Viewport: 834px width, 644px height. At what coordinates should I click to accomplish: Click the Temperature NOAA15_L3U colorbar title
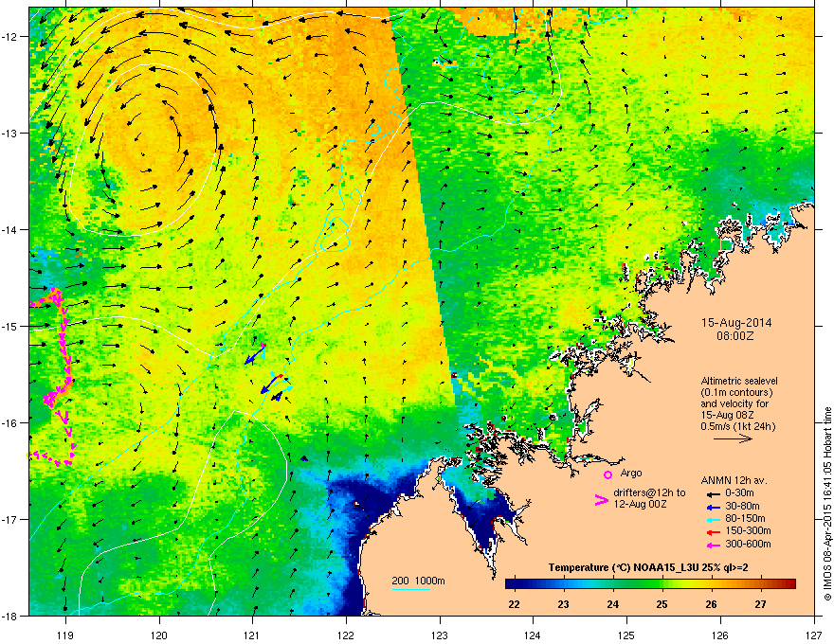[x=648, y=567]
